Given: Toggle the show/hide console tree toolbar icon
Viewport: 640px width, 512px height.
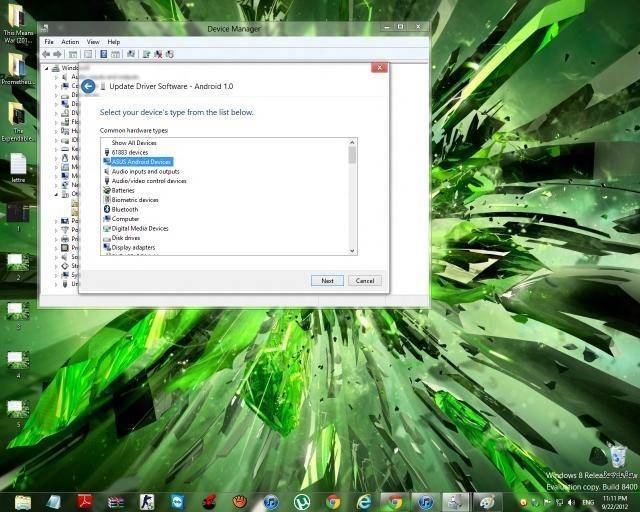Looking at the screenshot, I should pos(73,54).
